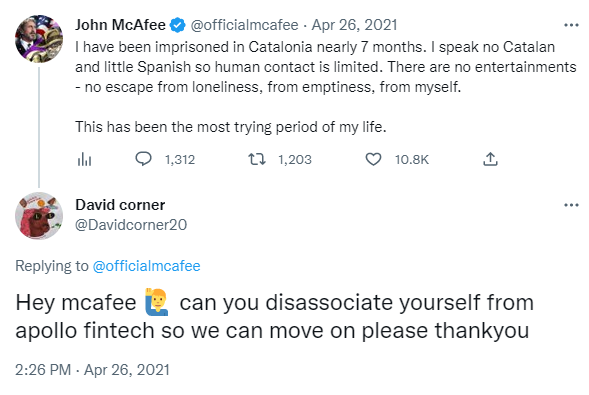Click the Apr 26, 2021 date beside McAfee's handle
The height and width of the screenshot is (395, 589).
[354, 25]
